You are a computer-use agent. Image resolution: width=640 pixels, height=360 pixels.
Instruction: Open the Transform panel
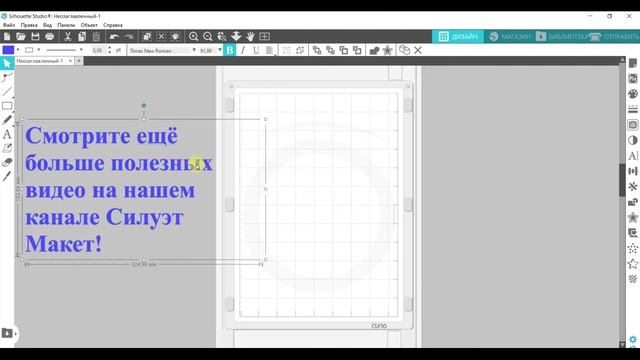tap(633, 171)
